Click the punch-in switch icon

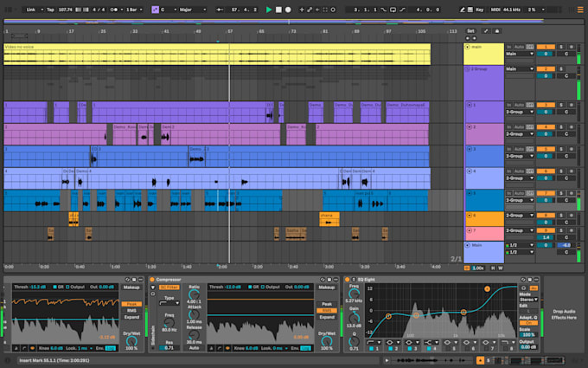pos(383,10)
